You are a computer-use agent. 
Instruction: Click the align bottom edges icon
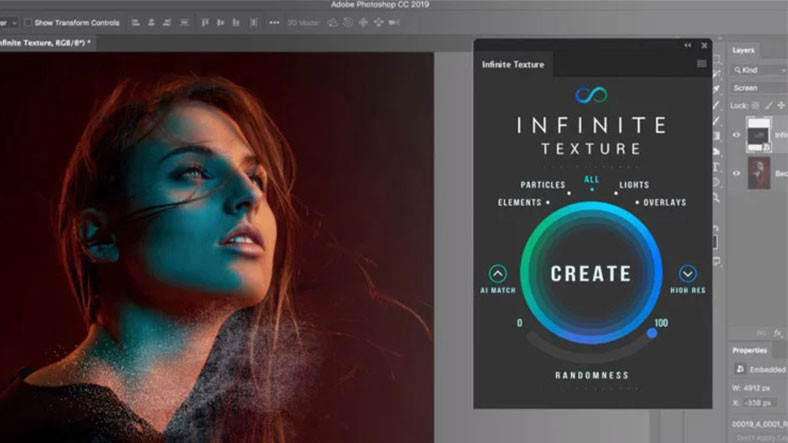coord(236,23)
